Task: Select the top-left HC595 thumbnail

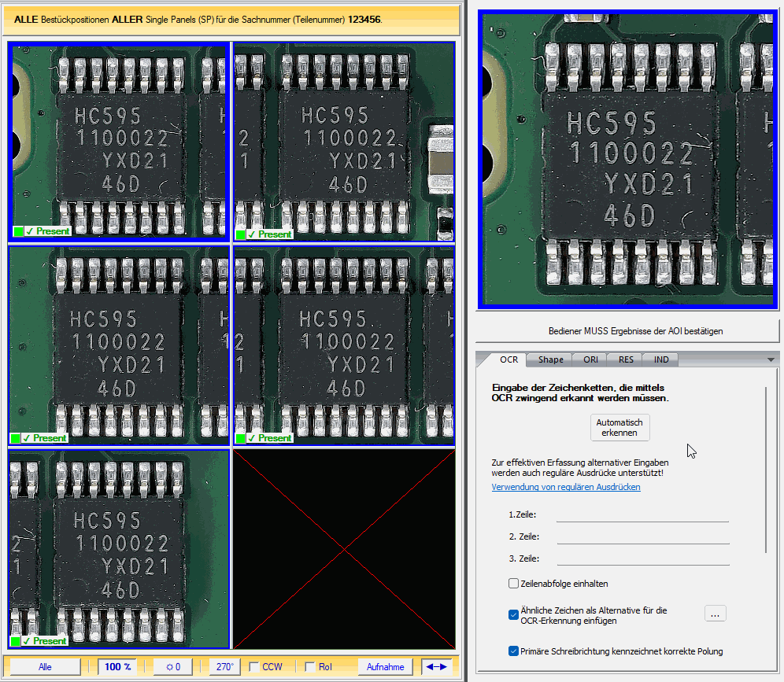Action: coord(119,142)
